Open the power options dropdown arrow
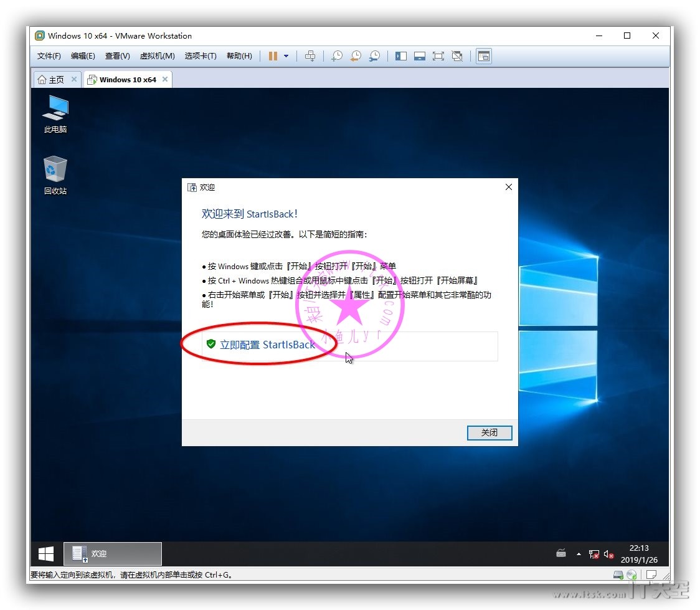The height and width of the screenshot is (610, 700). pos(286,56)
